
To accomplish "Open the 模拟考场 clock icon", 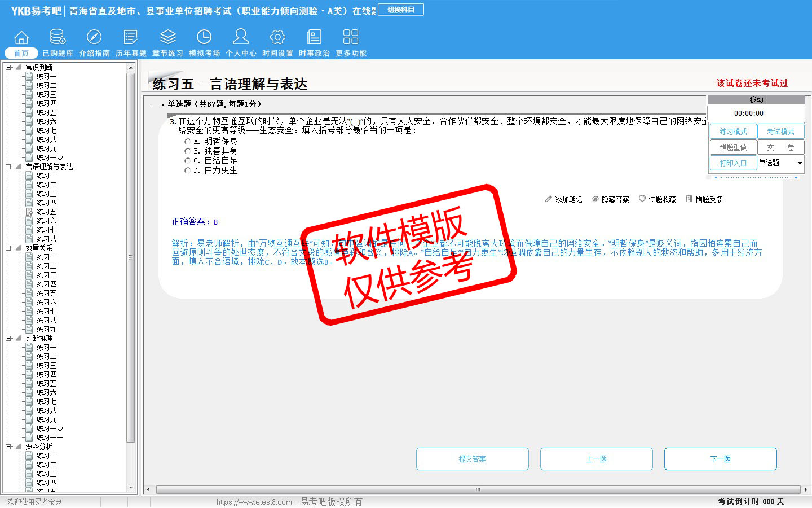I will 204,38.
